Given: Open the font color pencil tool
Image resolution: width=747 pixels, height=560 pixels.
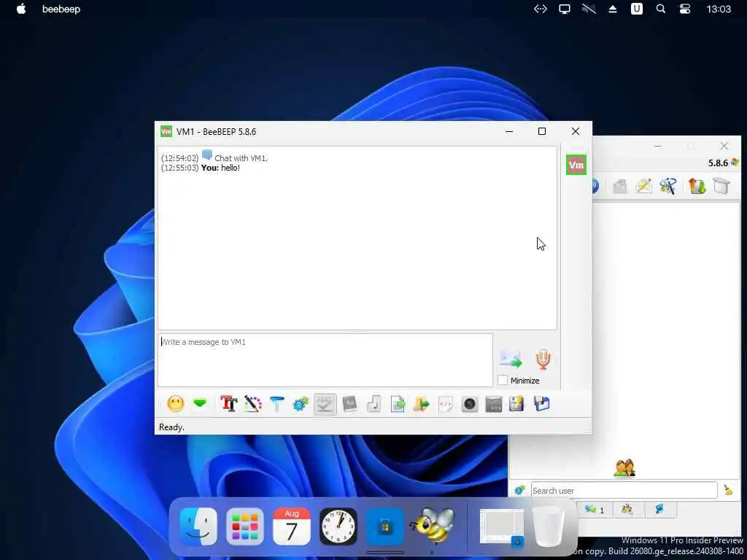Looking at the screenshot, I should coord(252,404).
